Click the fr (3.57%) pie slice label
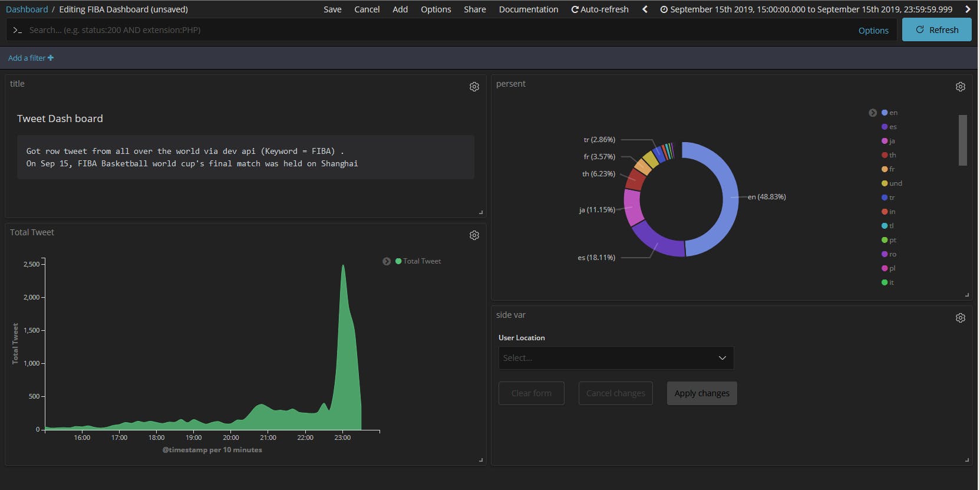 599,157
